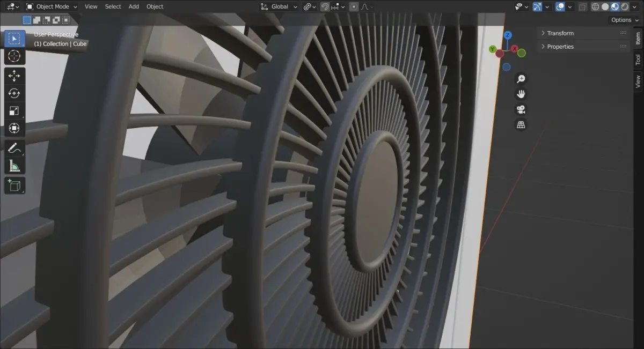Open the Add menu
Screen dimensions: 644x349
coord(134,6)
